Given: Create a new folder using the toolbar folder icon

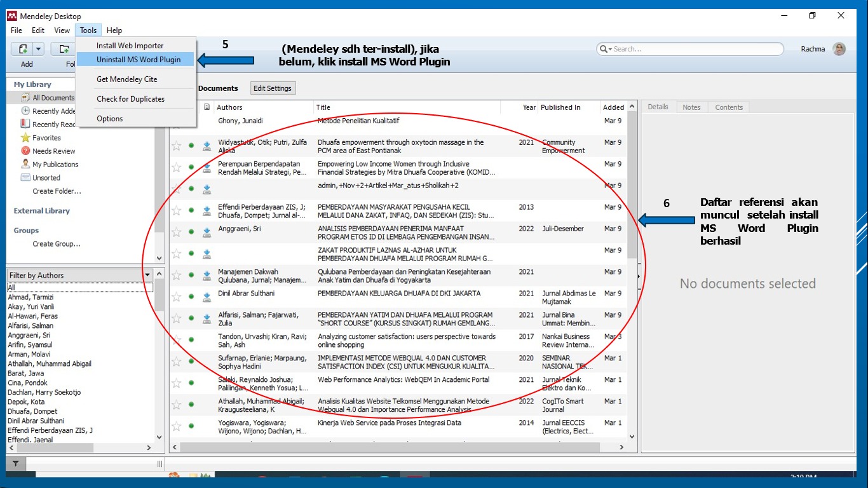Looking at the screenshot, I should [63, 48].
